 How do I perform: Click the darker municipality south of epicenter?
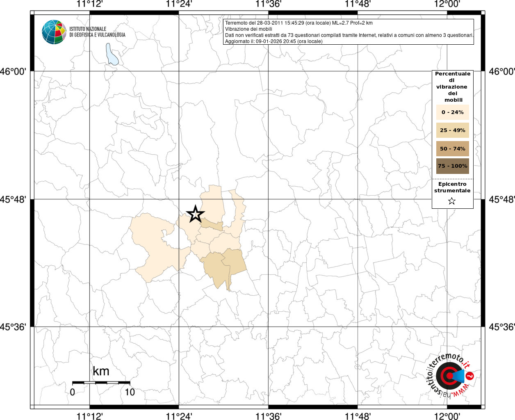tap(225, 269)
